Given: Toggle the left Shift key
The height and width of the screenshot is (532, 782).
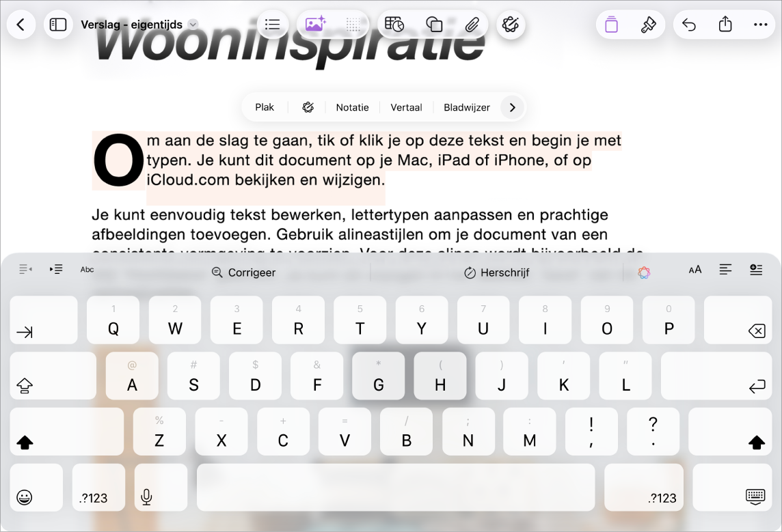Looking at the screenshot, I should click(67, 432).
